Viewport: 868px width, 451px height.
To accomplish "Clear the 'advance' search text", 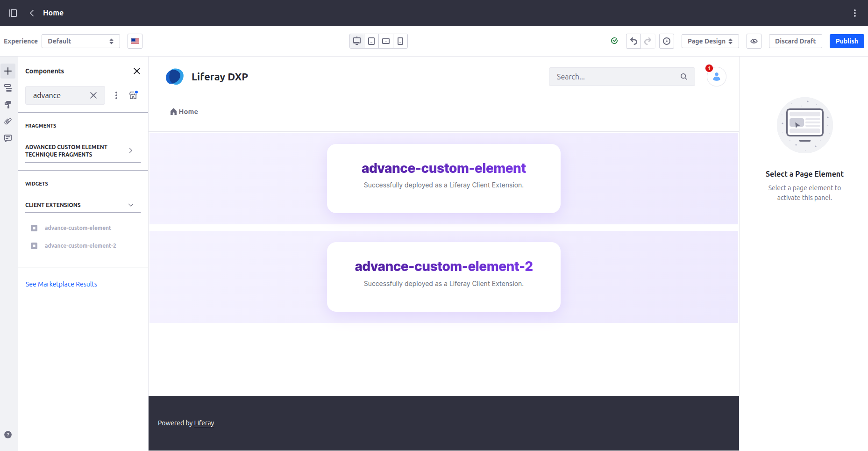I will (x=93, y=95).
